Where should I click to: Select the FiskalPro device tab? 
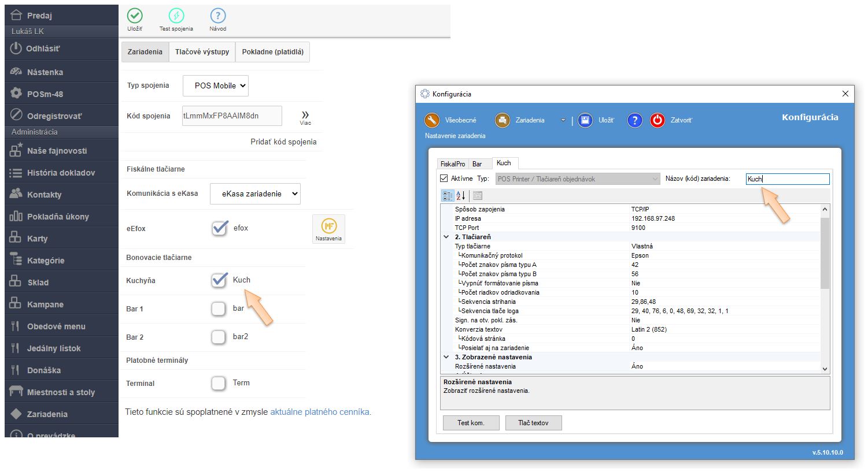tap(452, 164)
